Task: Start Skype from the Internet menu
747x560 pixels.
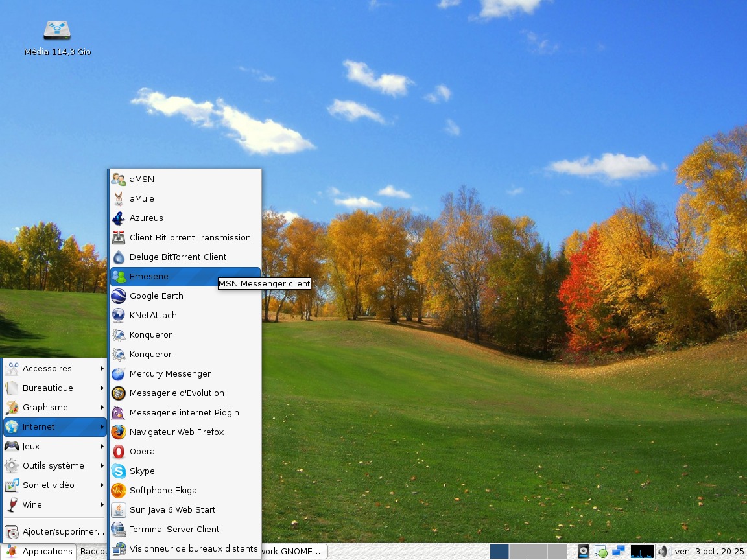Action: point(185,471)
